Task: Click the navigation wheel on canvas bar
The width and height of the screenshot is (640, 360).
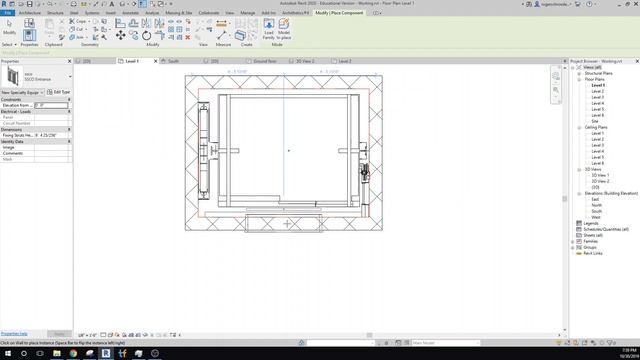Action: coord(556,76)
